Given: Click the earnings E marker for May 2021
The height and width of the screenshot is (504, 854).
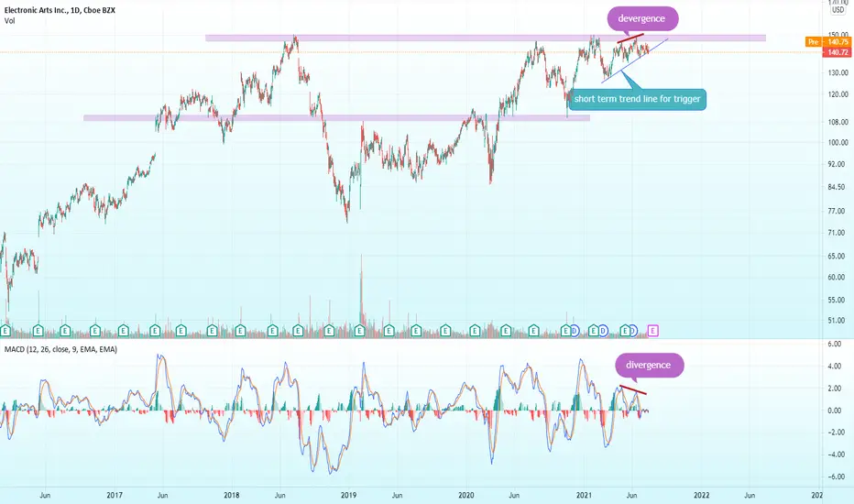Looking at the screenshot, I should coord(625,330).
